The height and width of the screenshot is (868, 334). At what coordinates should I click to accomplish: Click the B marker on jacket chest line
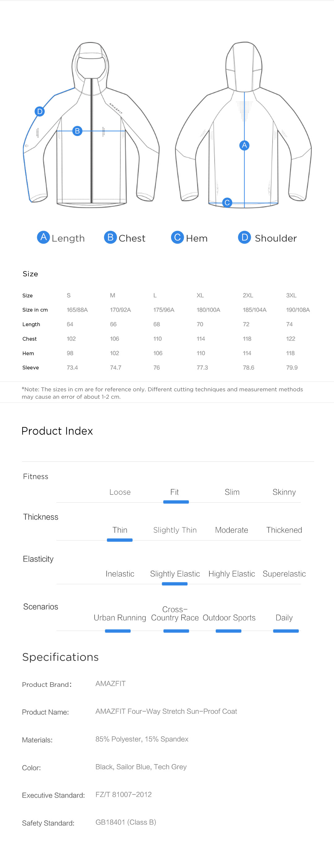click(77, 131)
